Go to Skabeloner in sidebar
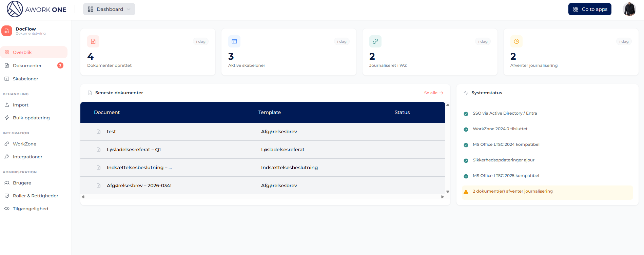 (x=25, y=79)
